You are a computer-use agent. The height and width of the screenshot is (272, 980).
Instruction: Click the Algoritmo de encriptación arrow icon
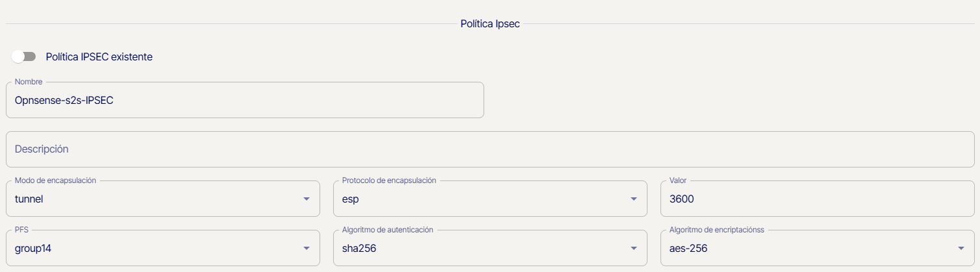click(x=961, y=248)
